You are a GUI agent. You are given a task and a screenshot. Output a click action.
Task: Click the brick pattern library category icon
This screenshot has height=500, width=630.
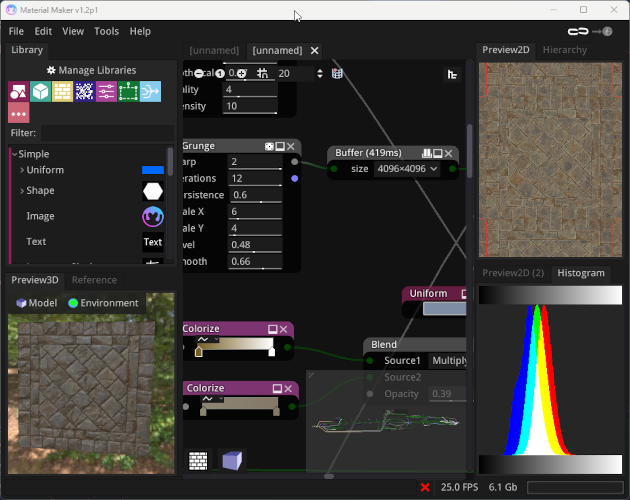62,92
